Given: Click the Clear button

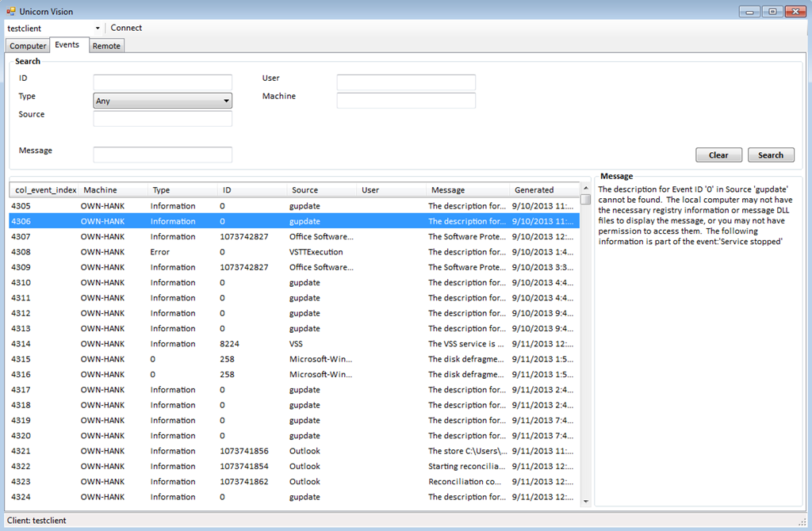Looking at the screenshot, I should [718, 155].
